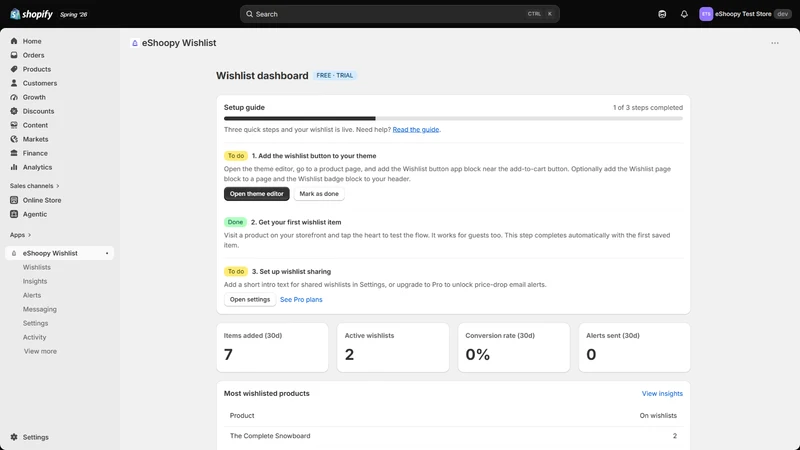Click the Discounts badge icon
This screenshot has height=450, width=800.
click(x=14, y=111)
